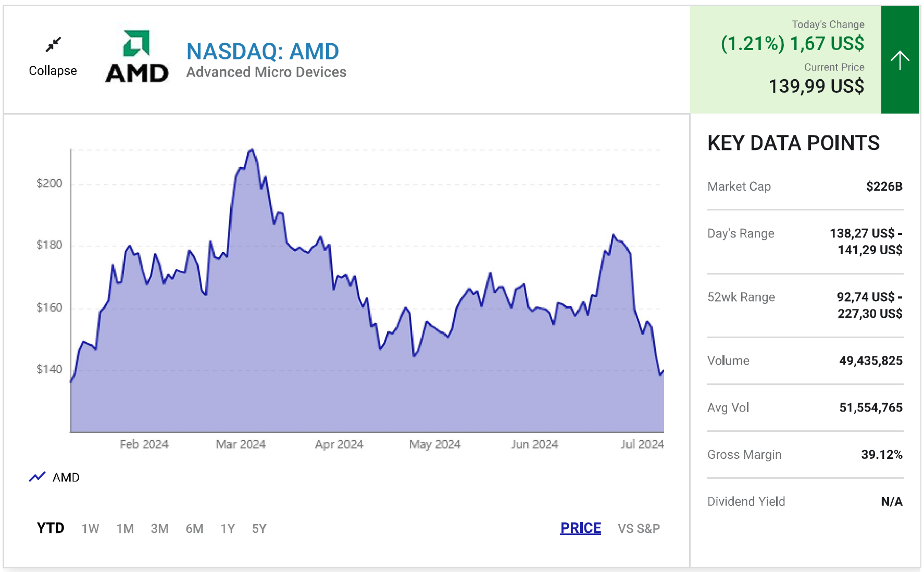This screenshot has height=572, width=924.
Task: Select the YTD time range
Action: pos(51,528)
